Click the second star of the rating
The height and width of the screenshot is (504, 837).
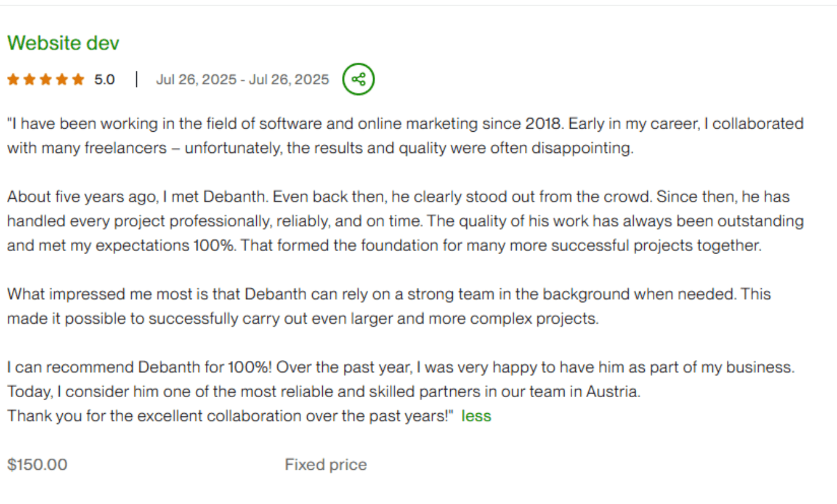29,79
